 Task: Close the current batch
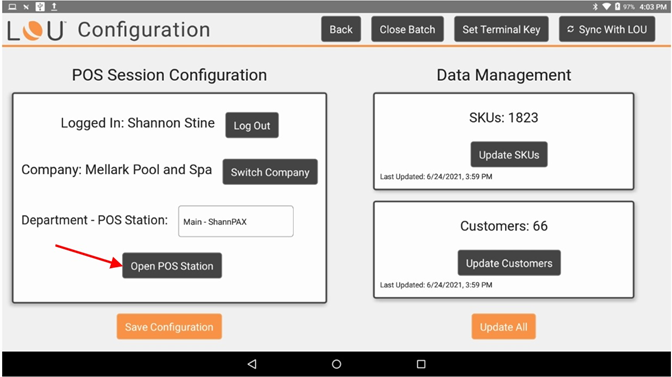[x=407, y=30]
